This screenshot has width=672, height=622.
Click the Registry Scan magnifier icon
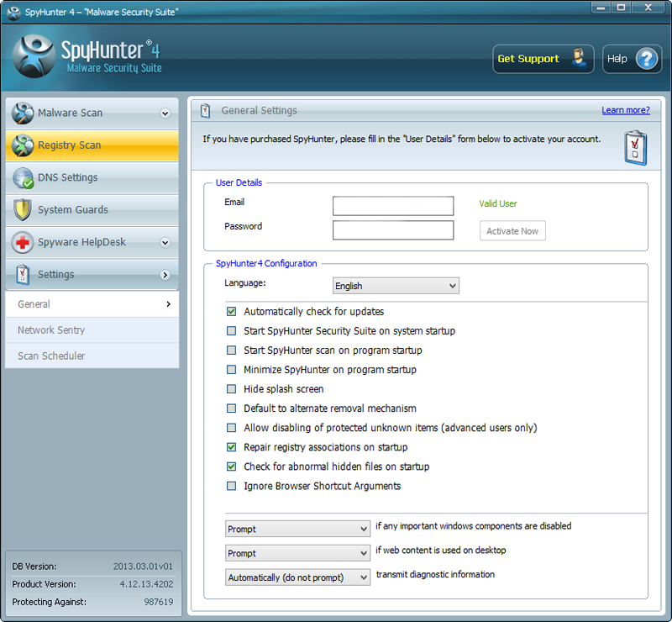tap(24, 145)
